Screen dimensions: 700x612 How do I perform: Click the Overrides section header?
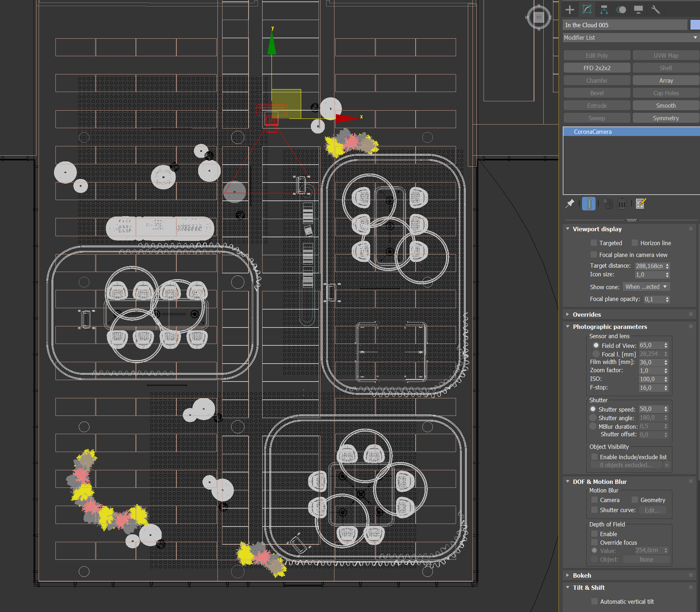[587, 314]
